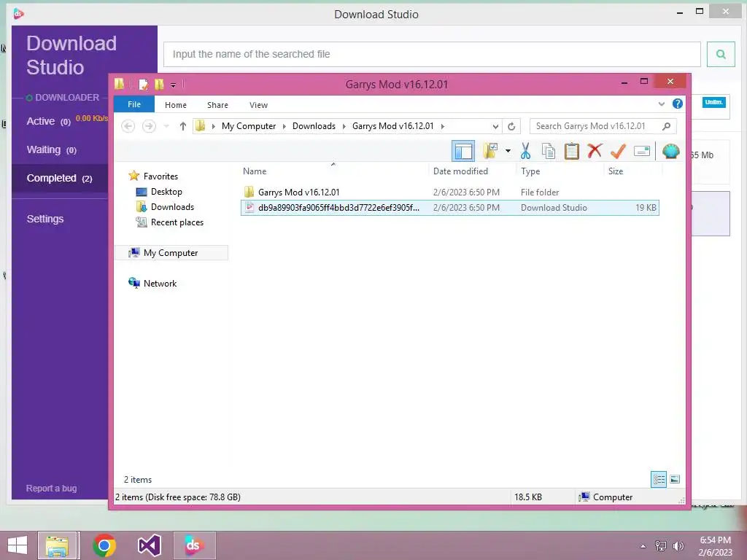
Task: Click the Copy icon in Explorer toolbar
Action: click(549, 151)
